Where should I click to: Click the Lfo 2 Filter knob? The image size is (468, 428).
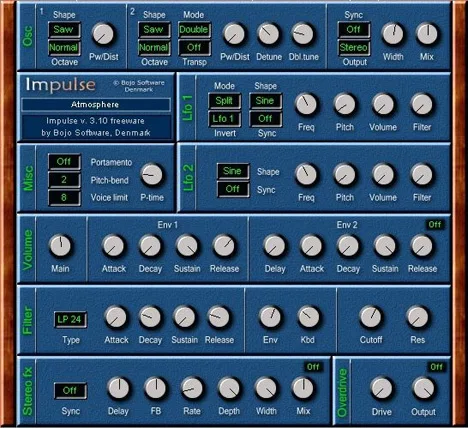[422, 175]
